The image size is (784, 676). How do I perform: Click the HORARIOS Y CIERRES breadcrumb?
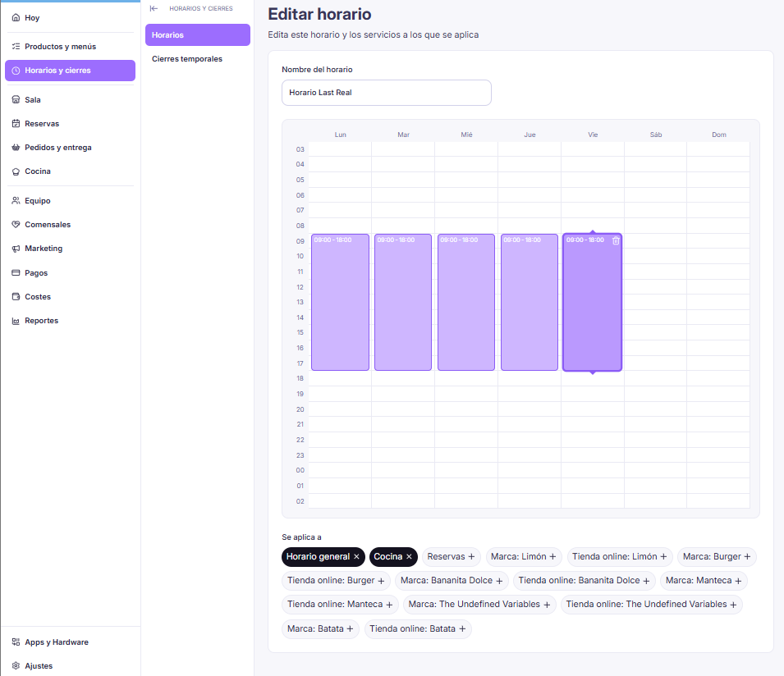tap(201, 8)
